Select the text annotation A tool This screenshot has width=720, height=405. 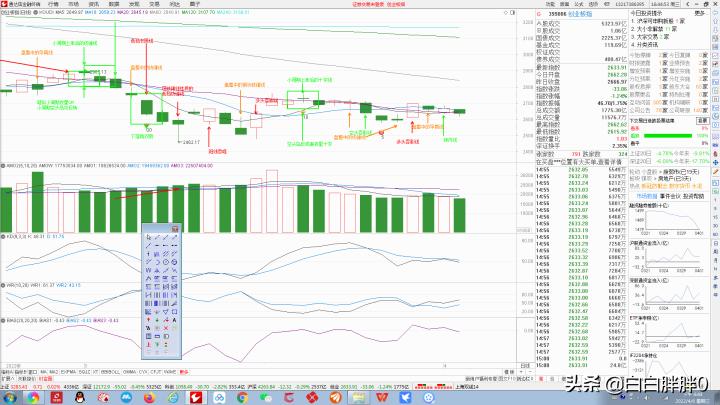pos(174,320)
